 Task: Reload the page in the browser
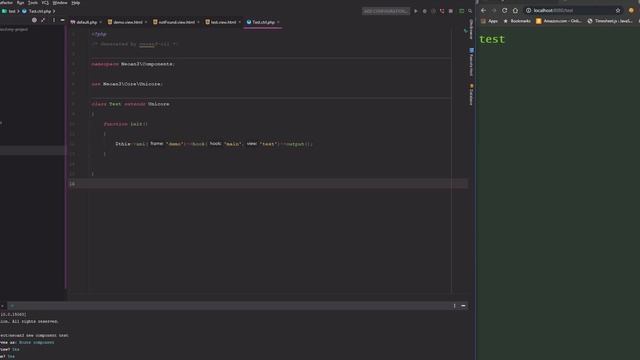(x=504, y=11)
